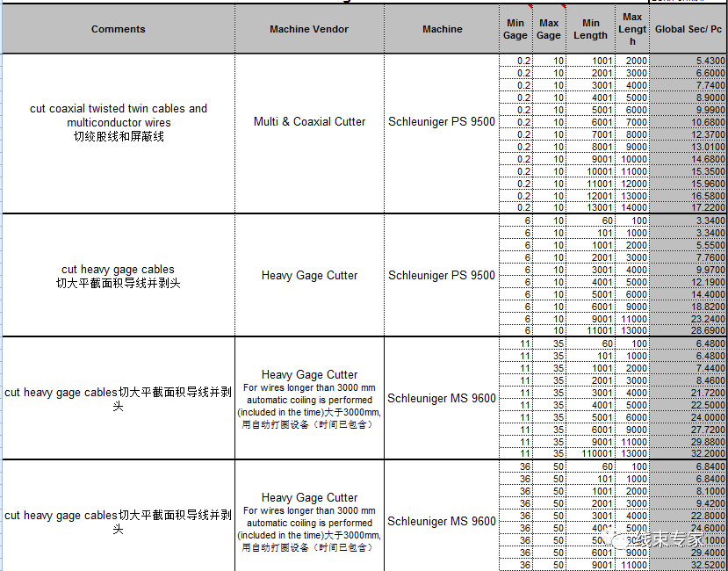Click the 10.6800 value cell

point(688,122)
